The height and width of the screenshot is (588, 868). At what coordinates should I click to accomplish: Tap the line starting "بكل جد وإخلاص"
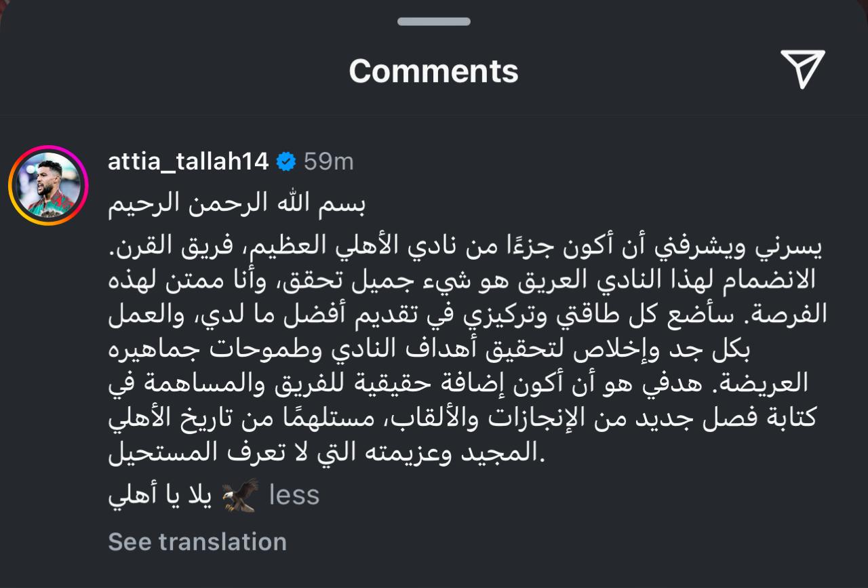[x=468, y=350]
